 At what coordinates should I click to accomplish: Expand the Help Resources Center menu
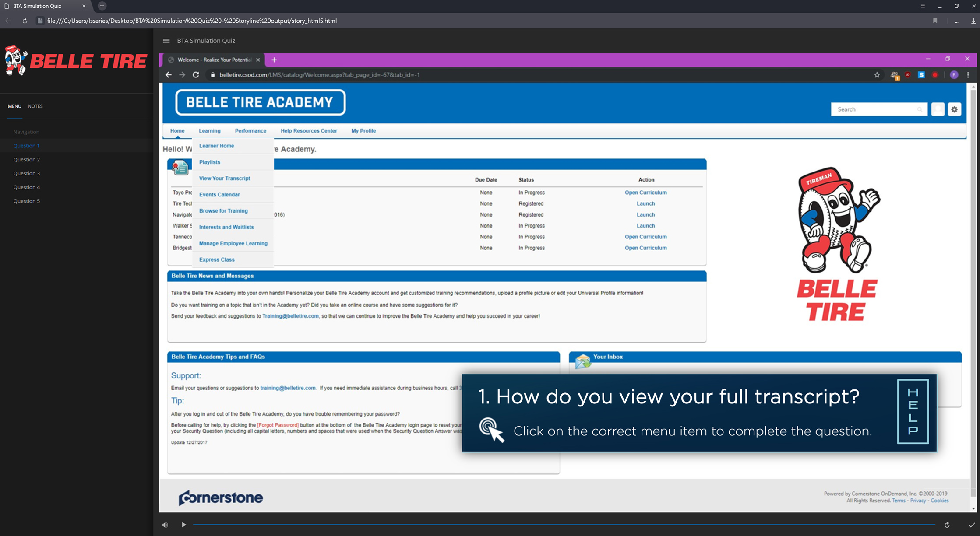point(309,131)
